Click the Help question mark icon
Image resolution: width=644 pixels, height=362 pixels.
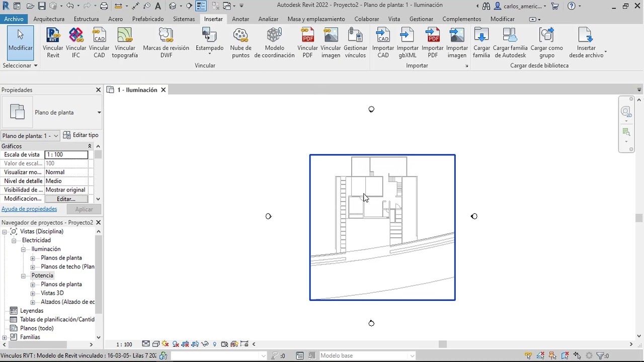571,6
